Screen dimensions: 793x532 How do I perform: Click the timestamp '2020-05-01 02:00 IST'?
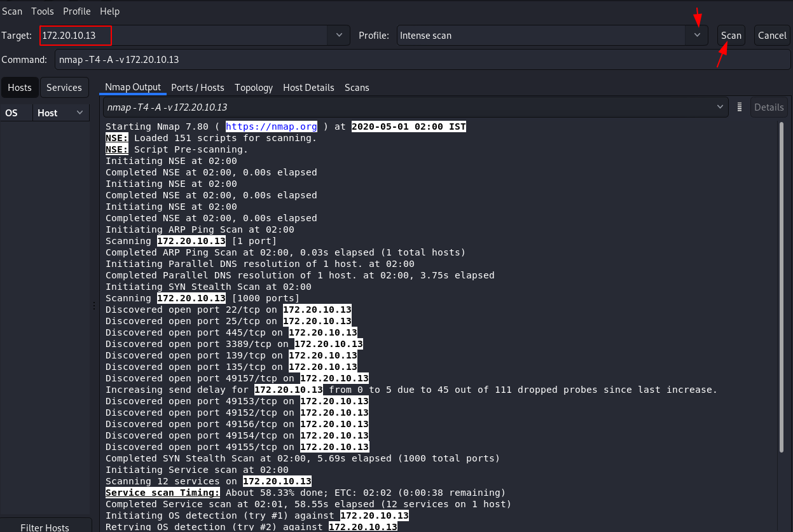pos(409,127)
